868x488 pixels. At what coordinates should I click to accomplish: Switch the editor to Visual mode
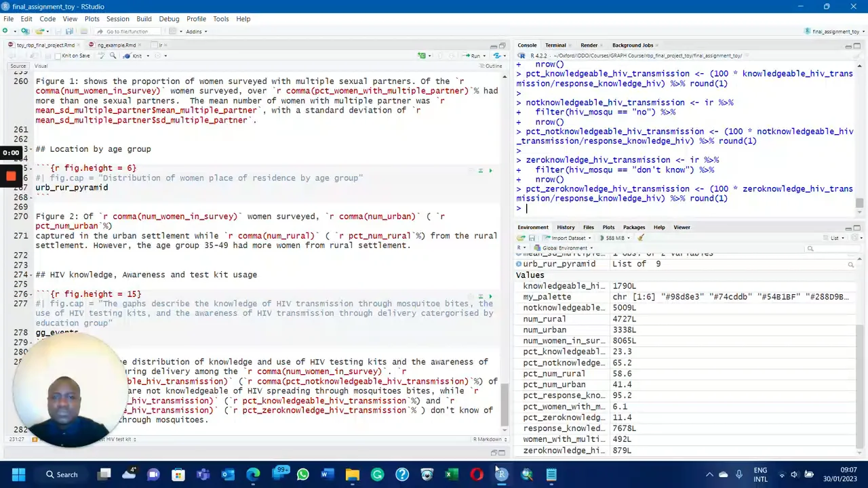pyautogui.click(x=41, y=66)
